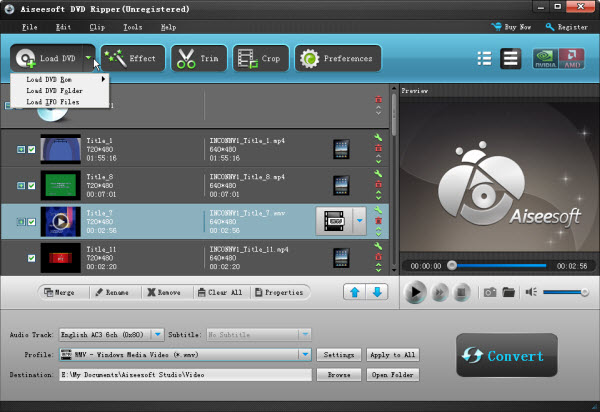
Task: Take a snapshot with camera icon
Action: point(490,292)
